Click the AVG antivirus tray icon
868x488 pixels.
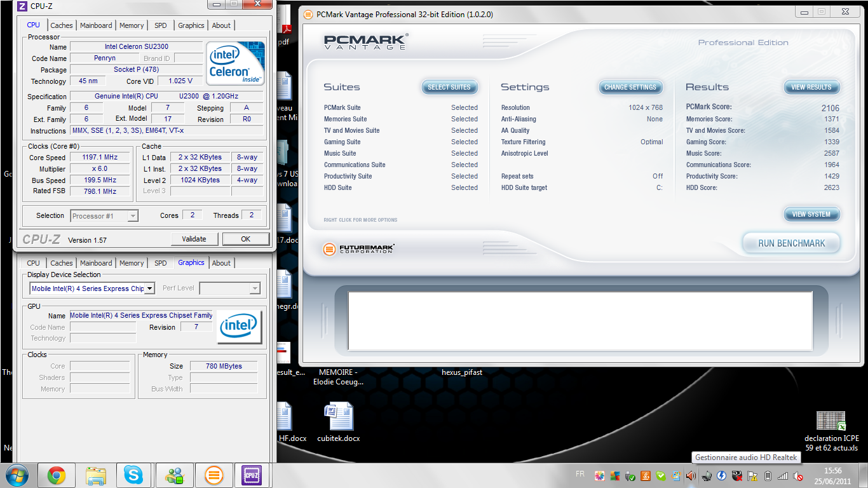[x=614, y=476]
